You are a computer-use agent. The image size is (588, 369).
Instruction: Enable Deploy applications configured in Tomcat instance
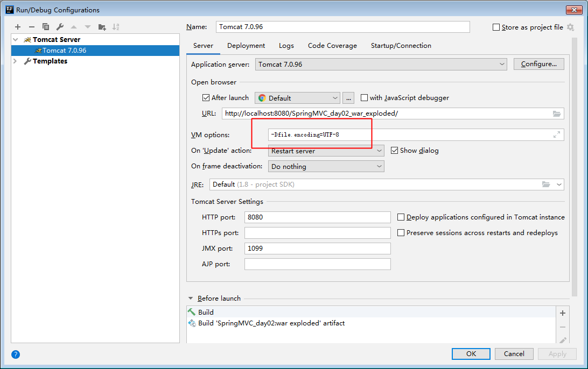(x=401, y=217)
